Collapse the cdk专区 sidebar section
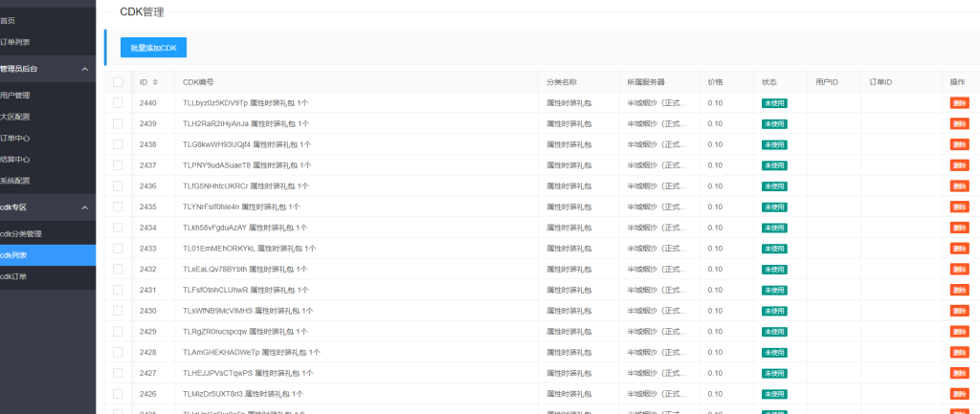The image size is (980, 414). [84, 207]
